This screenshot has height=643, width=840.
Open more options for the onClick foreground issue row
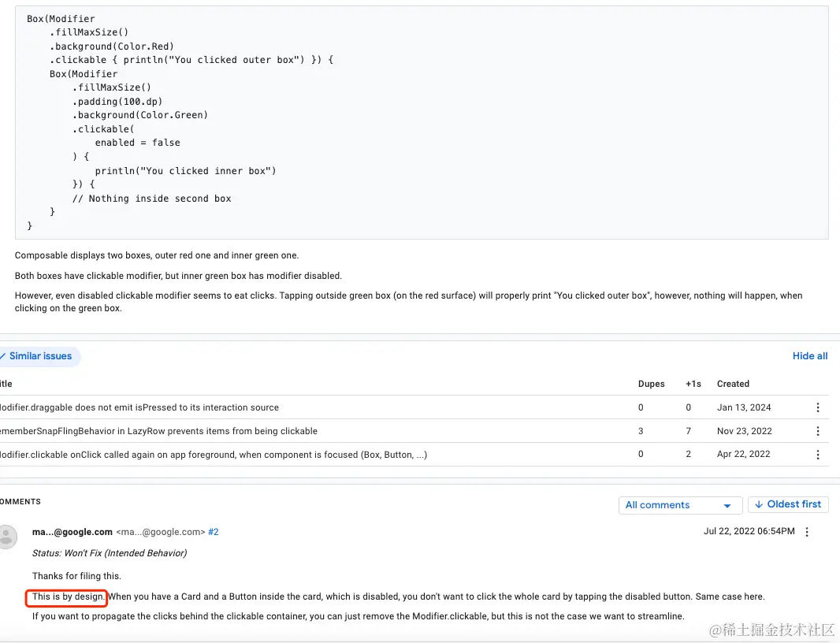click(817, 455)
